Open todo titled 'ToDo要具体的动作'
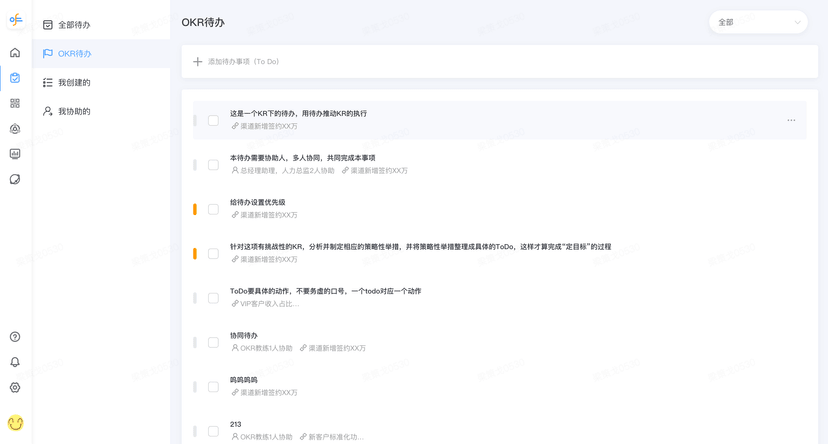This screenshot has height=444, width=828. tap(325, 291)
